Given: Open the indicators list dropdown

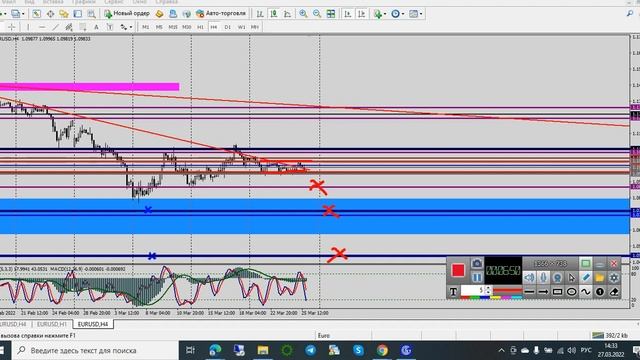Looking at the screenshot, I should (380, 14).
